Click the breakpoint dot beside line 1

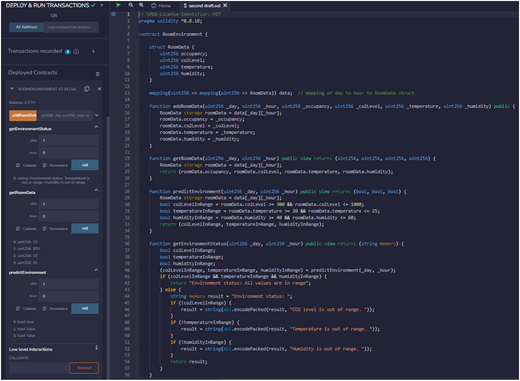[113, 14]
